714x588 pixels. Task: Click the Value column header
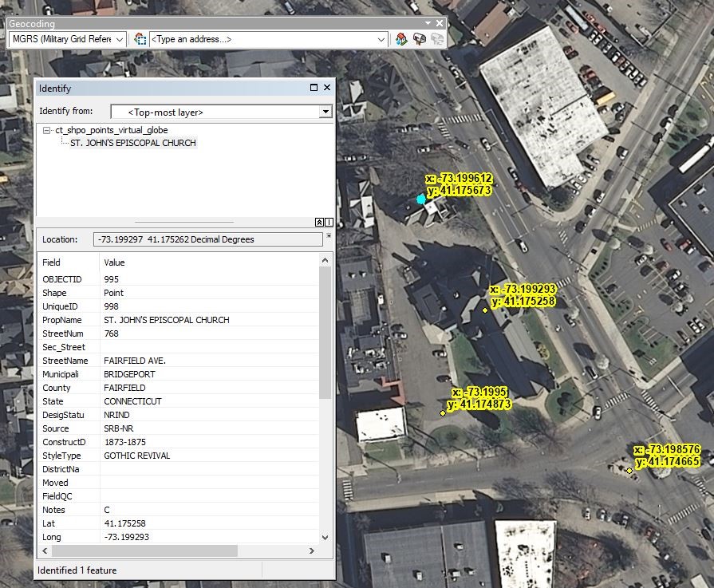(x=114, y=262)
